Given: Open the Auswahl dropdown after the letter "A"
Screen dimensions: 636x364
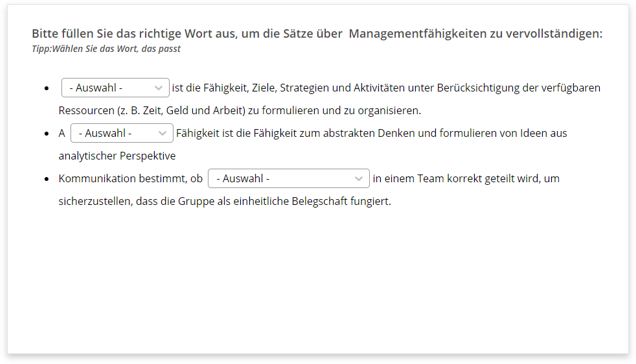Looking at the screenshot, I should [x=122, y=133].
